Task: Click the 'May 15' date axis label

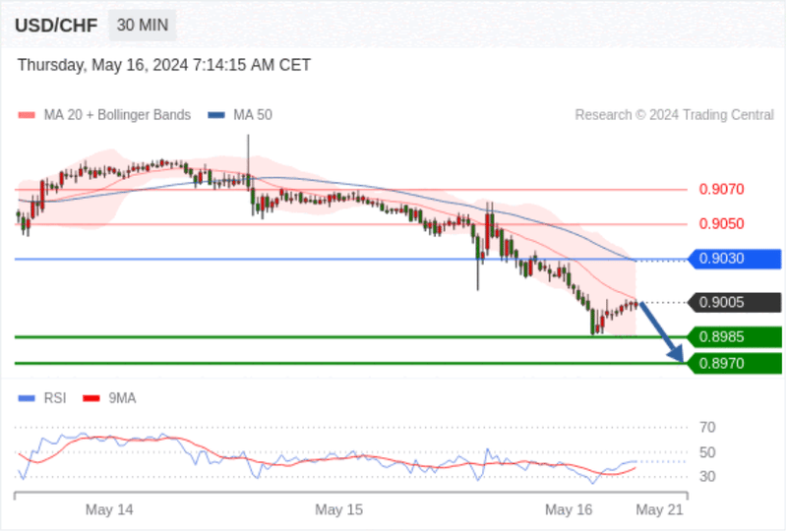Action: point(338,510)
